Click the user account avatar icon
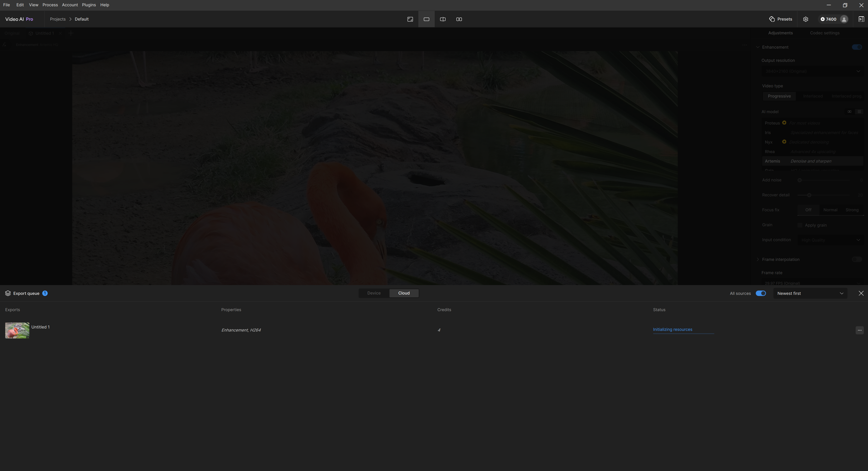This screenshot has height=471, width=868. tap(844, 19)
